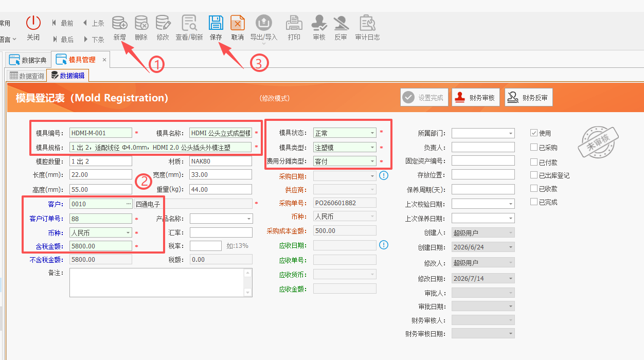This screenshot has height=360, width=644.
Task: Check the 已付款 checkbox
Action: point(534,161)
